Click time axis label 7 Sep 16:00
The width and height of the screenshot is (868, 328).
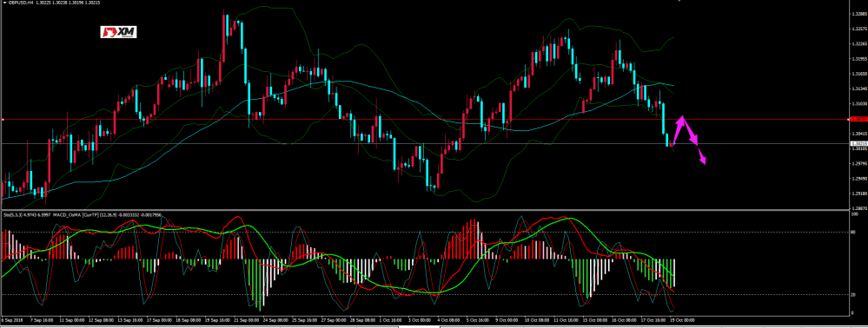coord(42,319)
